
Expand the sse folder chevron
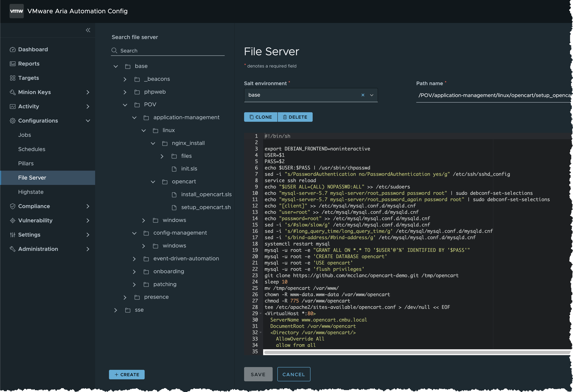pyautogui.click(x=116, y=310)
